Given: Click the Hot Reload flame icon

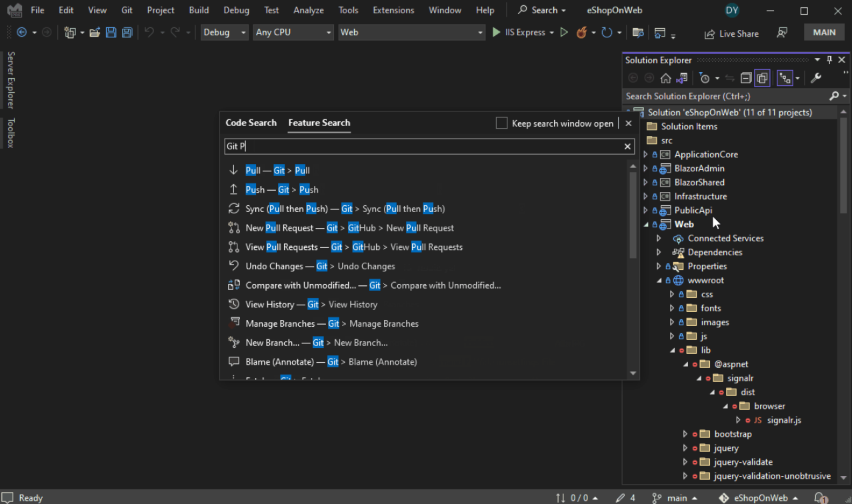Looking at the screenshot, I should pos(581,32).
